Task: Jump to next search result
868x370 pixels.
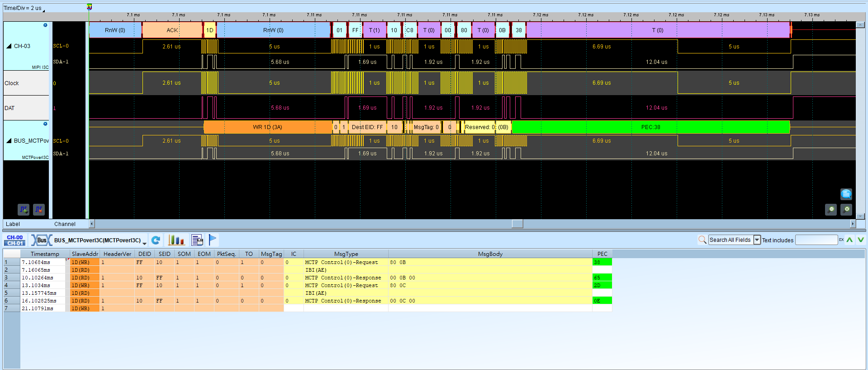Action: click(861, 240)
